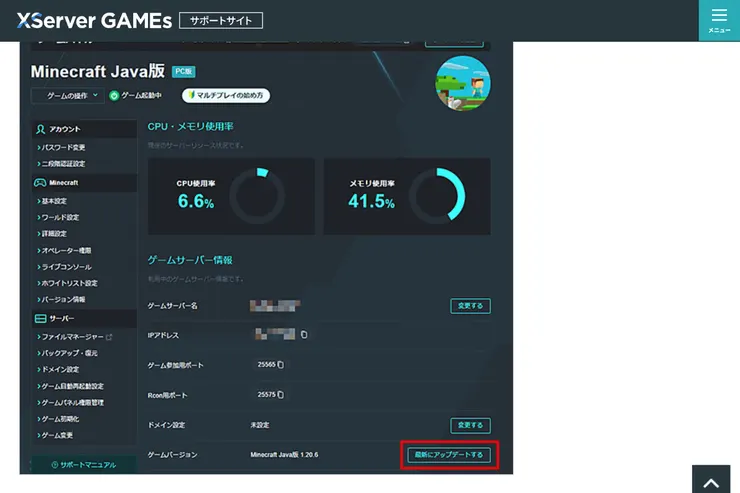Click the PC版 badge next to title
The image size is (740, 493).
tap(184, 72)
